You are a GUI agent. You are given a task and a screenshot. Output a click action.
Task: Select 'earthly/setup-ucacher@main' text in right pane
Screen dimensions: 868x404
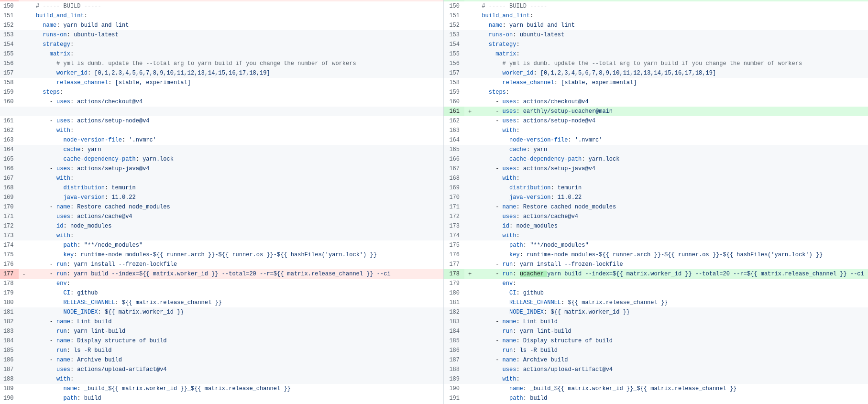tap(568, 111)
